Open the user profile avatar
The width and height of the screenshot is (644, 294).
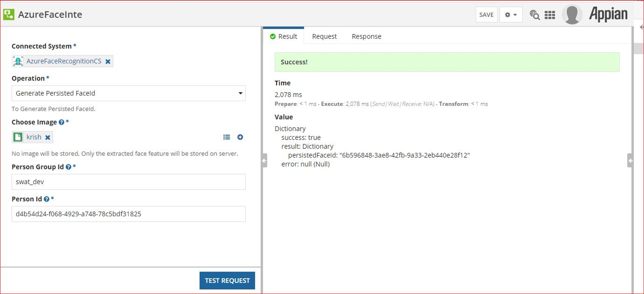click(572, 14)
